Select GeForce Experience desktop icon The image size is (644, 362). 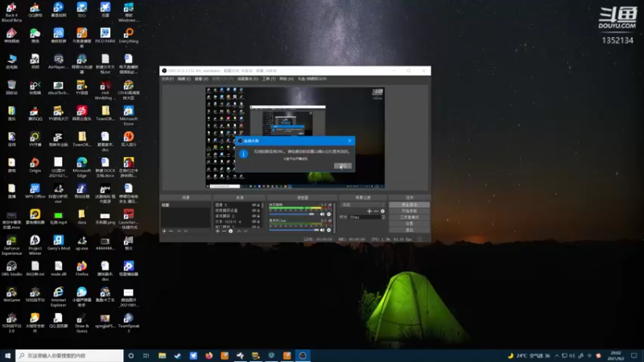click(11, 245)
